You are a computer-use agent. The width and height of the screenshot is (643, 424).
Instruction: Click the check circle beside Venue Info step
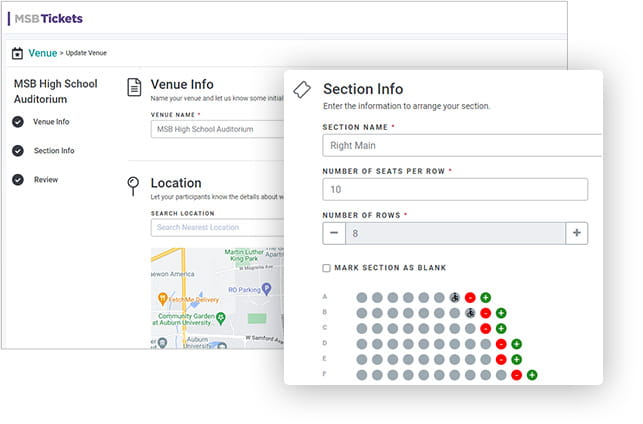(18, 122)
